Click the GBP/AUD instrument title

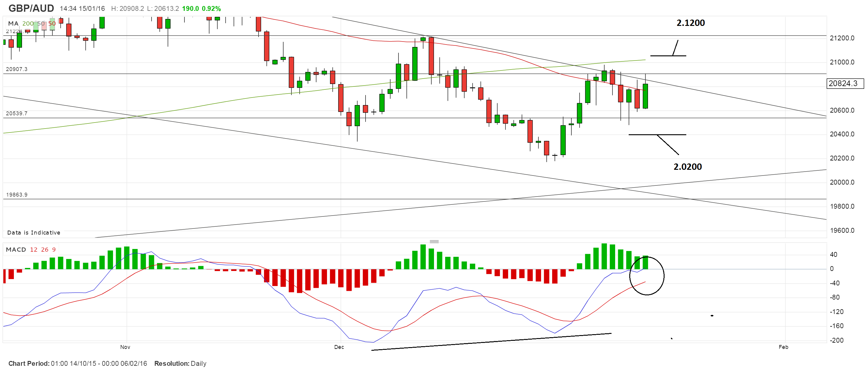click(31, 8)
